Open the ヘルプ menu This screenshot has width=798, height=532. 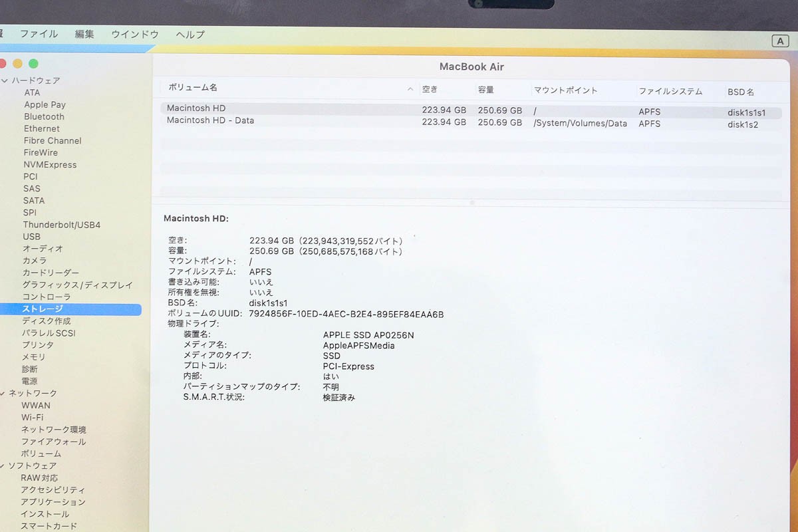(190, 34)
